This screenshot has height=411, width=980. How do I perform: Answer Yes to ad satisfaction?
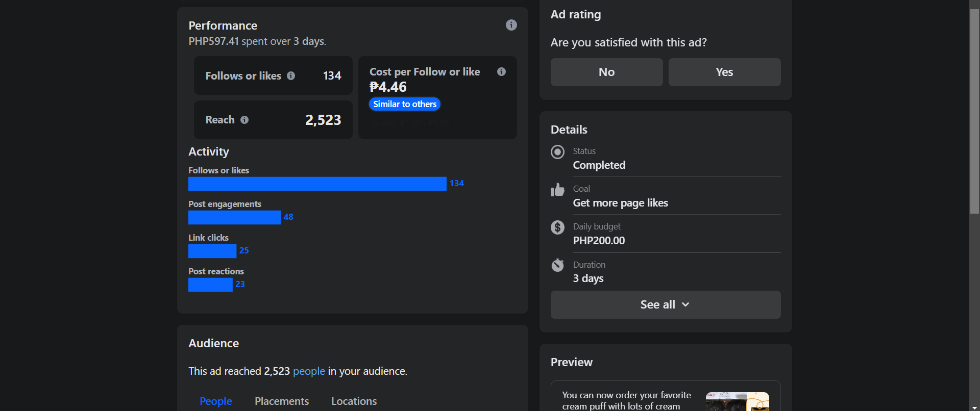[724, 72]
